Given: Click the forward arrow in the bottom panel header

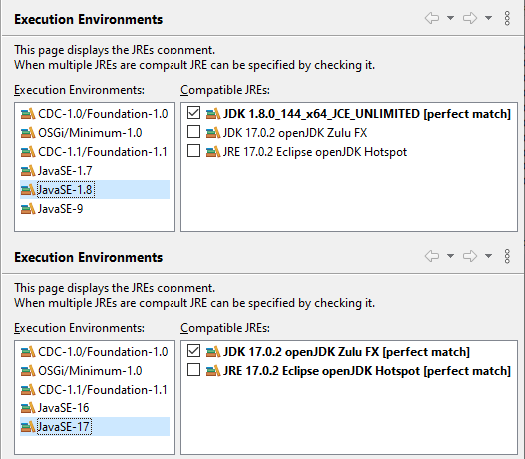Looking at the screenshot, I should coord(470,256).
